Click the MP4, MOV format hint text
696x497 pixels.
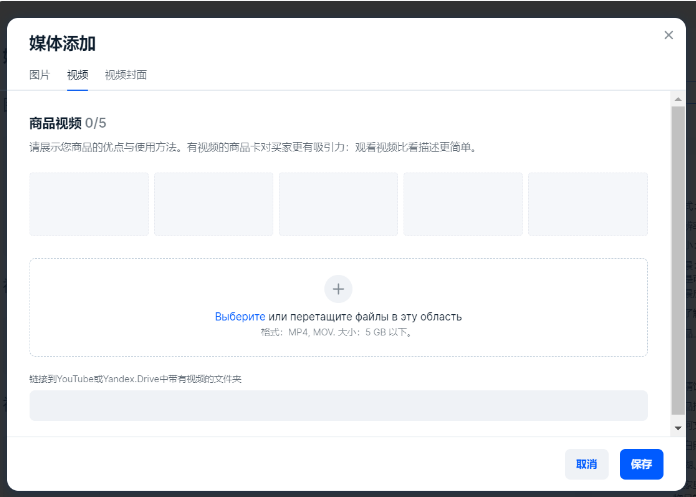tap(338, 332)
